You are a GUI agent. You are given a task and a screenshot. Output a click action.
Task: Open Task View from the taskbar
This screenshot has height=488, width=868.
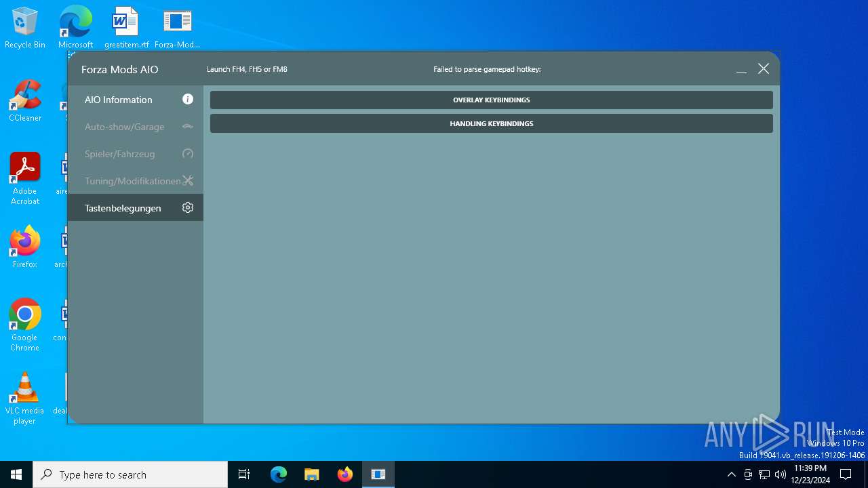click(x=244, y=474)
